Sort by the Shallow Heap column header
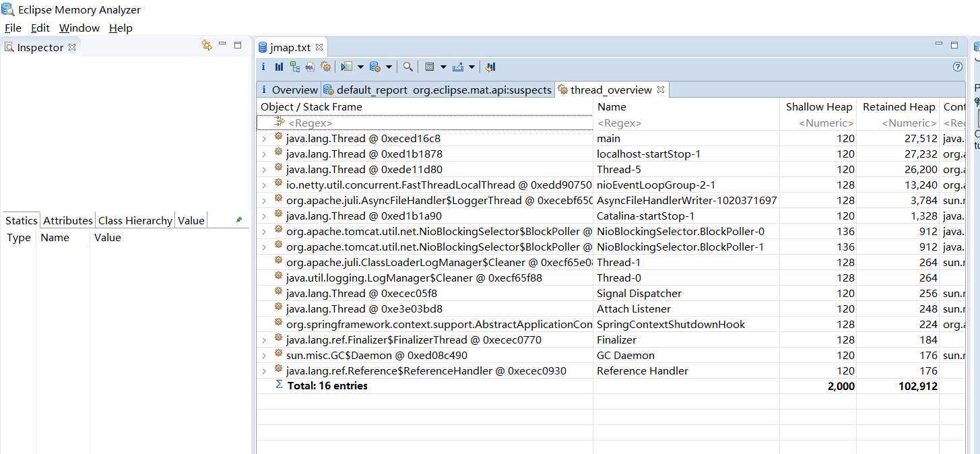This screenshot has width=980, height=454. coord(818,106)
